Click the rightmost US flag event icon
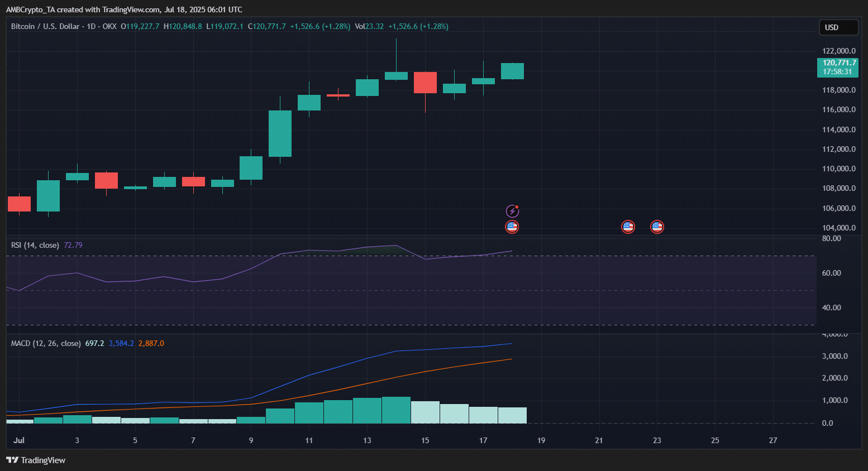 pos(657,227)
